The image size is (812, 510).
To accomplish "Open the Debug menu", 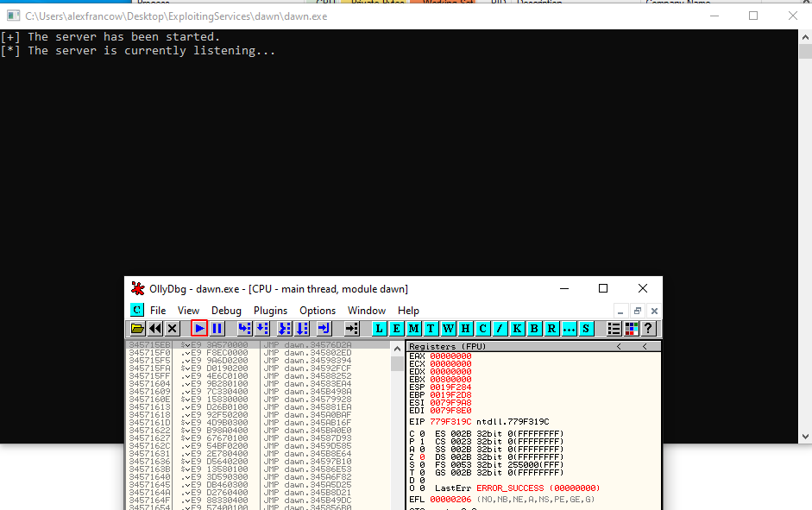I will (x=226, y=311).
